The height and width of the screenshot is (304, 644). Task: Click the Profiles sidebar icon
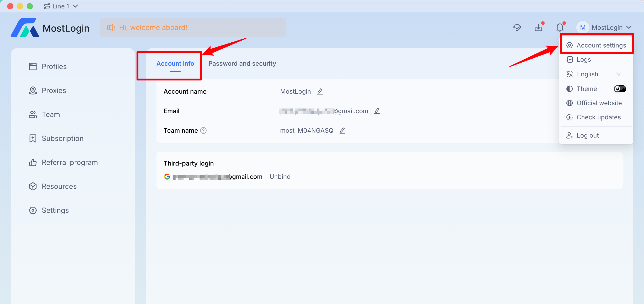pyautogui.click(x=33, y=66)
